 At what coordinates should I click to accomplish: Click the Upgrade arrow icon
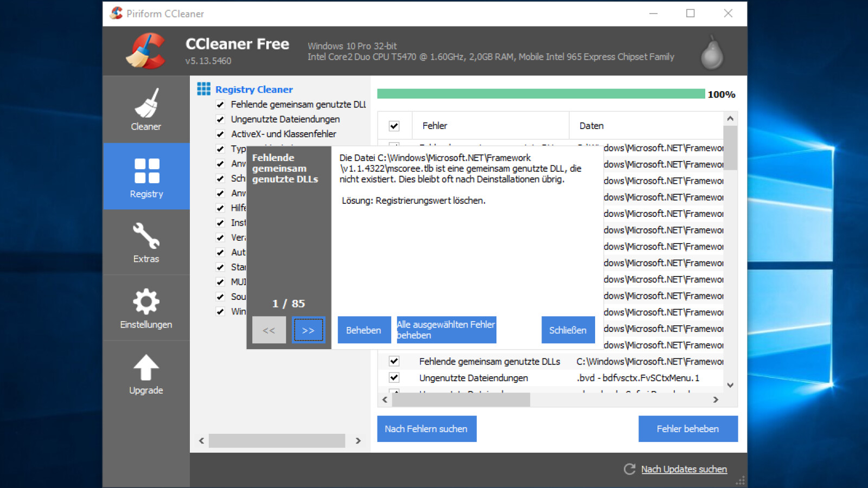click(146, 368)
